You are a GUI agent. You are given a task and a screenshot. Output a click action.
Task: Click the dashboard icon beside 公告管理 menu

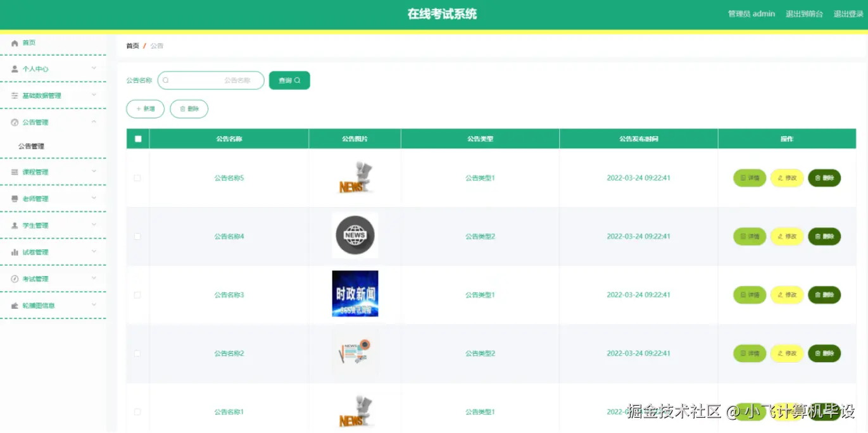click(x=15, y=122)
